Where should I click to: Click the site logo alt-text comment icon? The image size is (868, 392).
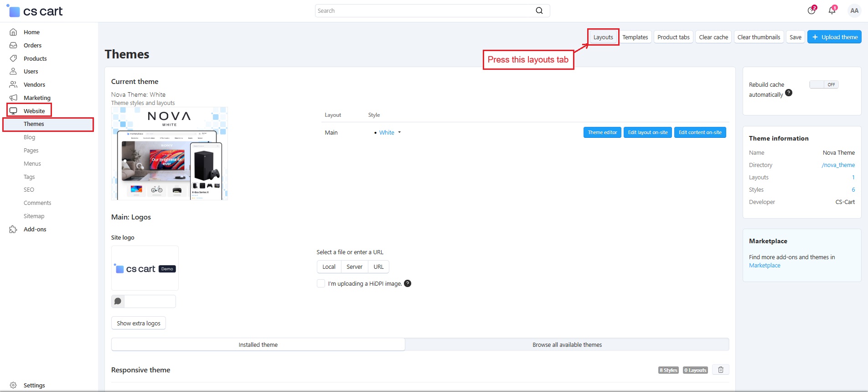pos(118,301)
